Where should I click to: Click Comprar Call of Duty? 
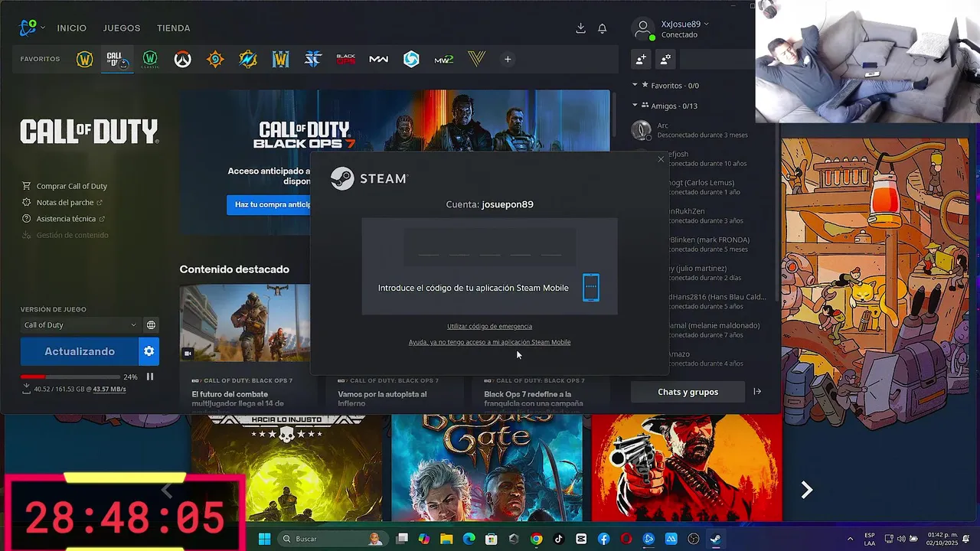tap(72, 186)
